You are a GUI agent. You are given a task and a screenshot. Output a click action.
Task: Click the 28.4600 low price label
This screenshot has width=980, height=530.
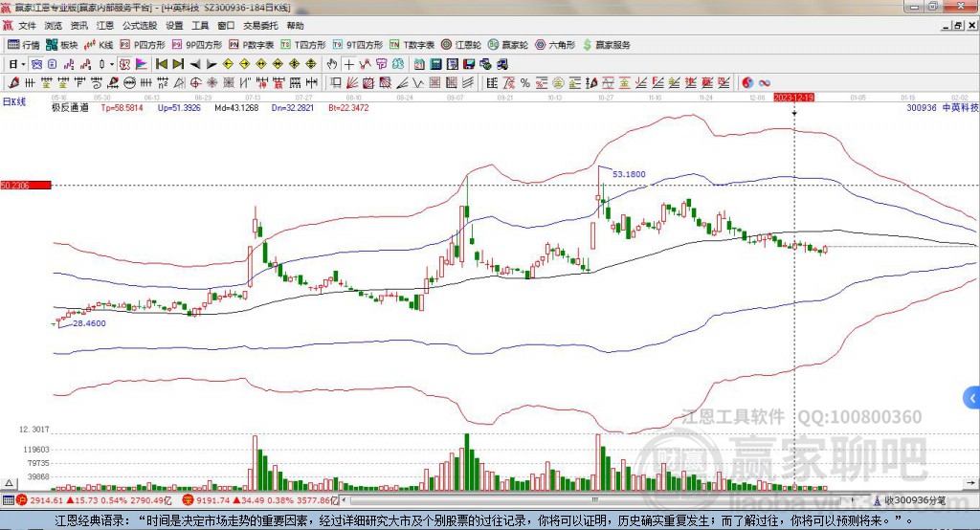89,323
